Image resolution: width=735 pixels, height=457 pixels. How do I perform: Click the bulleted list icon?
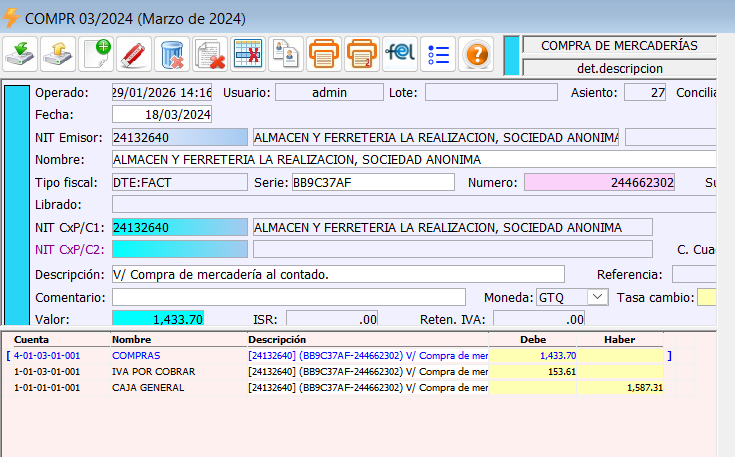tap(437, 53)
